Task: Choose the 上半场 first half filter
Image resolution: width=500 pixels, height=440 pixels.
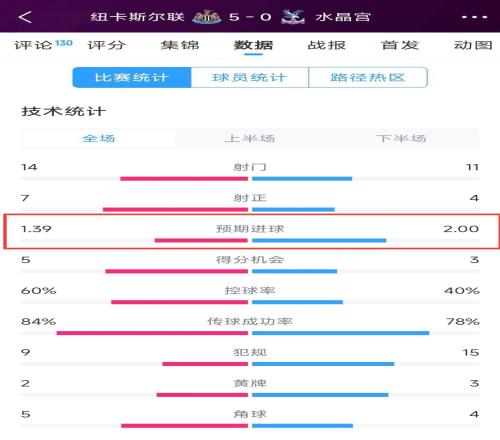Action: tap(250, 138)
